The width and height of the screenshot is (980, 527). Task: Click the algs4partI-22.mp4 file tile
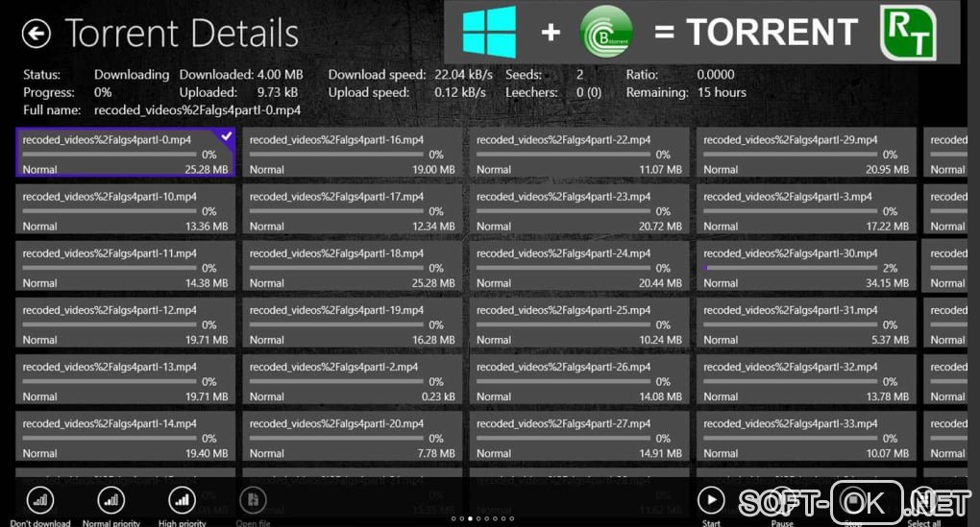[579, 153]
